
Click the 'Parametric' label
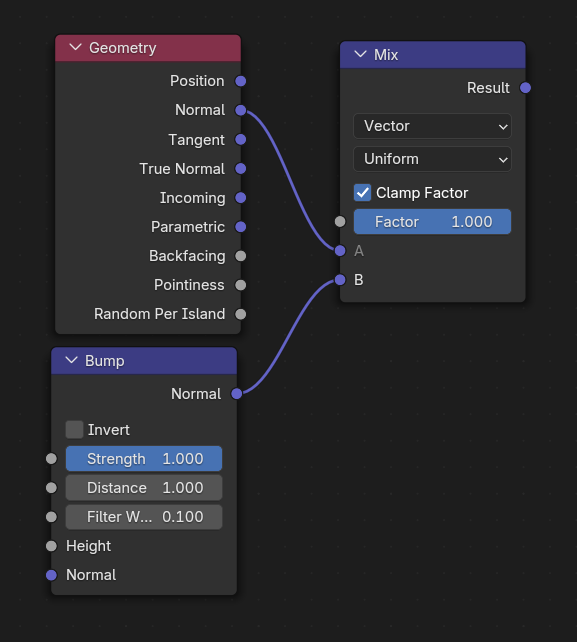click(188, 227)
